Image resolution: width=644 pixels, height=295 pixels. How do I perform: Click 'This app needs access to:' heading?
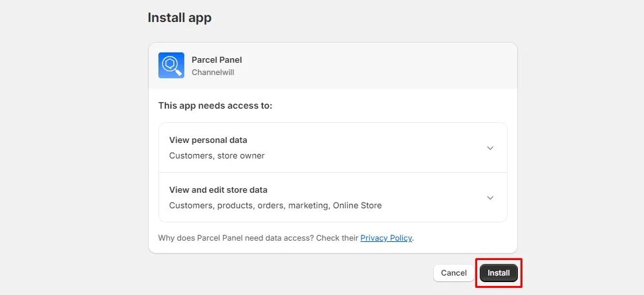click(215, 105)
